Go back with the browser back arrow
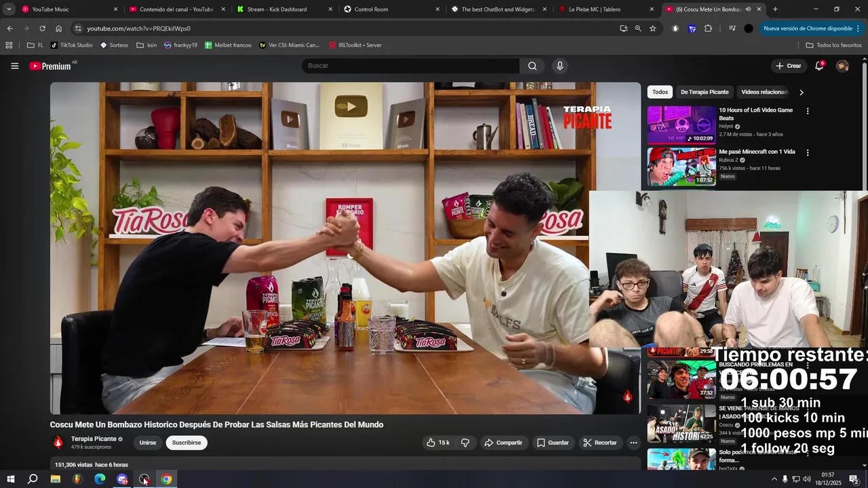This screenshot has width=868, height=488. (x=9, y=28)
